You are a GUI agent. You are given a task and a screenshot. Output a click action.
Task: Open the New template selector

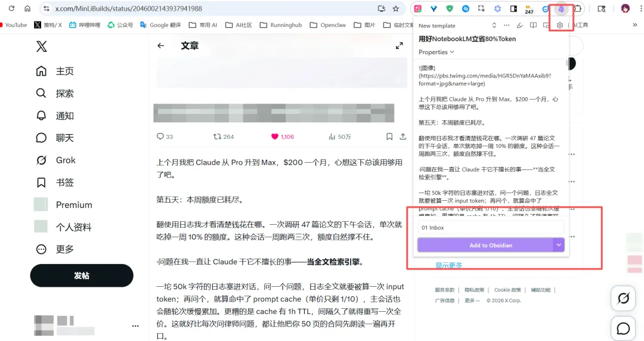pos(457,26)
